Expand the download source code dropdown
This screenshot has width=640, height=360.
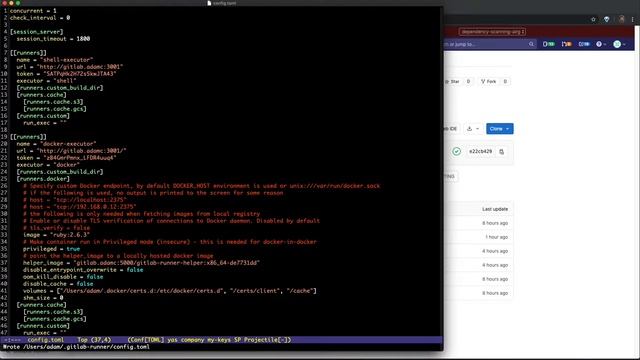[x=473, y=129]
